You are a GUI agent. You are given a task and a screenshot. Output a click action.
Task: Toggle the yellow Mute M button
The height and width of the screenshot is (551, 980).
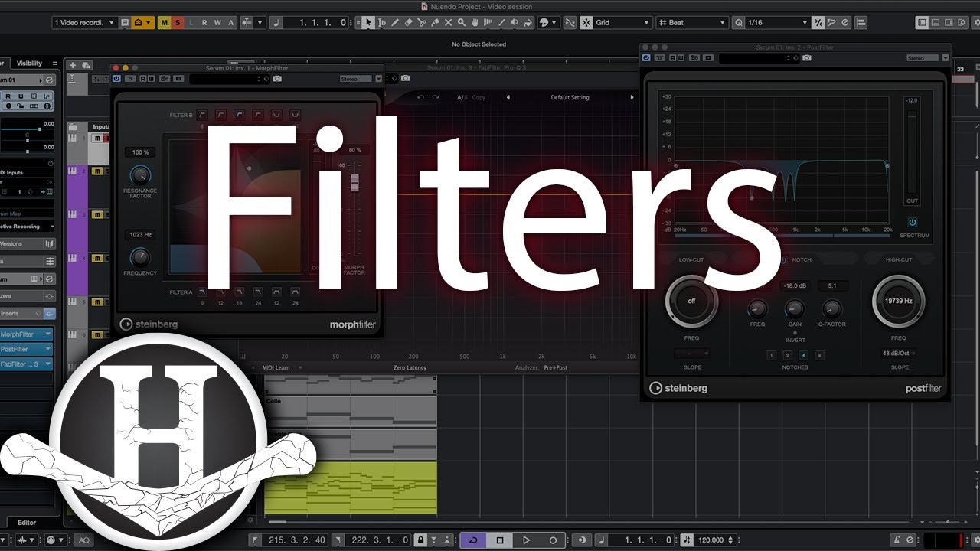click(x=164, y=23)
